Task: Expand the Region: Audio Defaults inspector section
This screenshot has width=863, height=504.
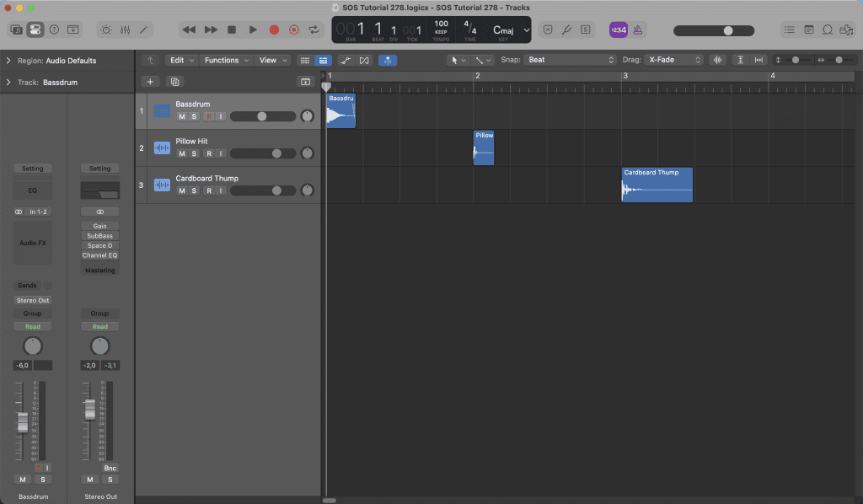Action: point(8,61)
